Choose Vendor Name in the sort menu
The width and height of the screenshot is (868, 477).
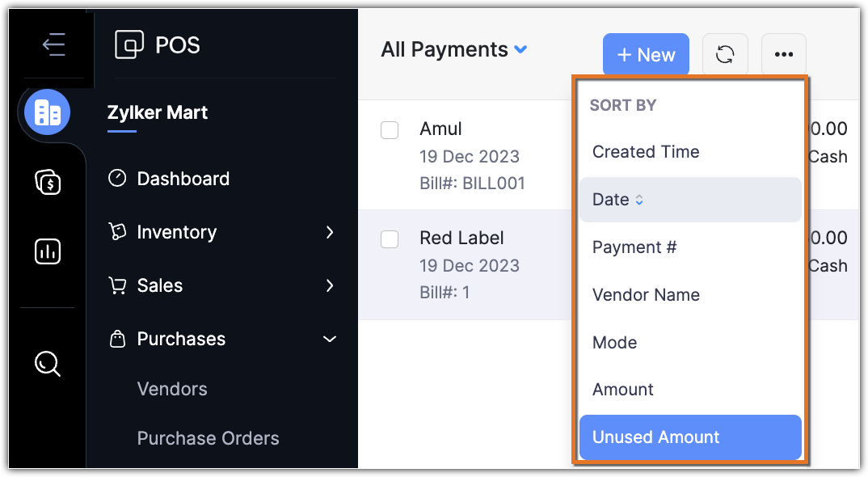(646, 295)
